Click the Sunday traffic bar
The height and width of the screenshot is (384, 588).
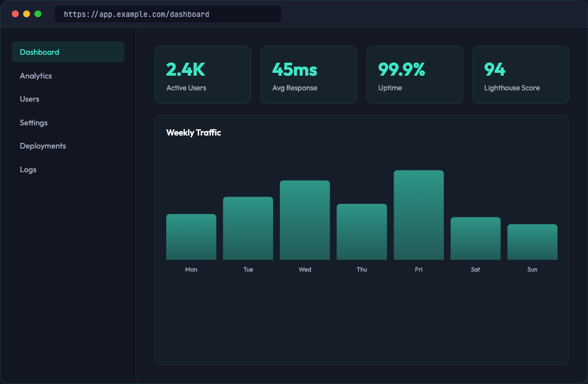coord(532,242)
